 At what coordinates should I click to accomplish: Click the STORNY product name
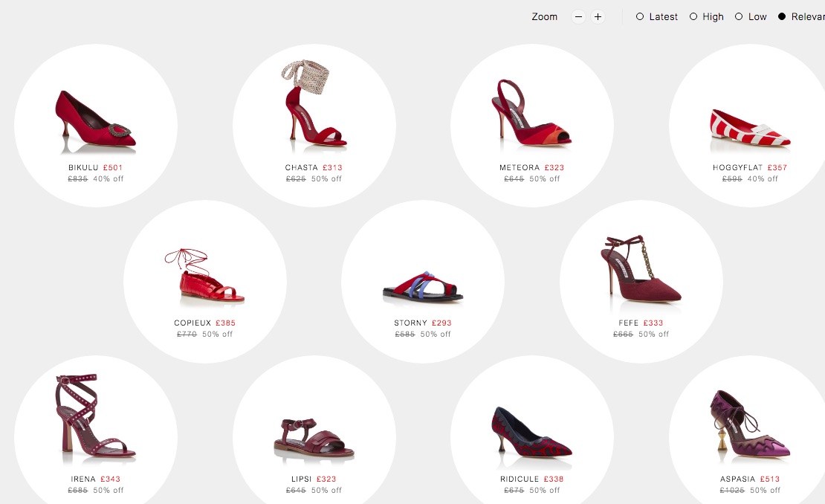pyautogui.click(x=410, y=323)
